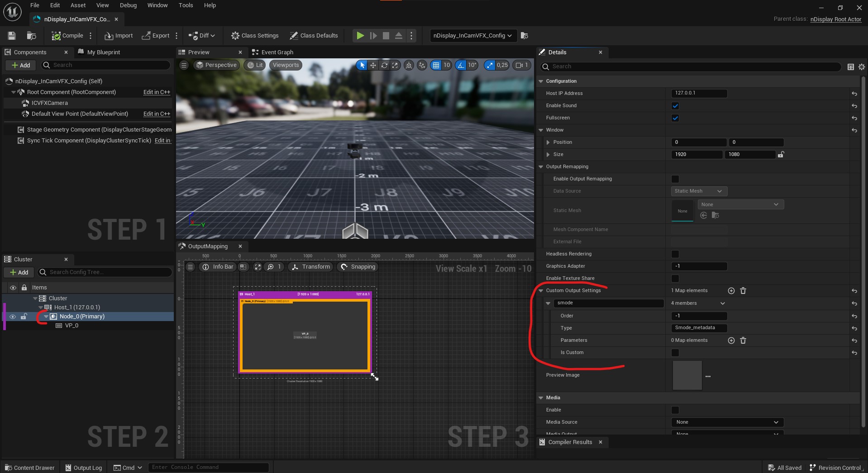Click the Save blueprint icon

12,36
